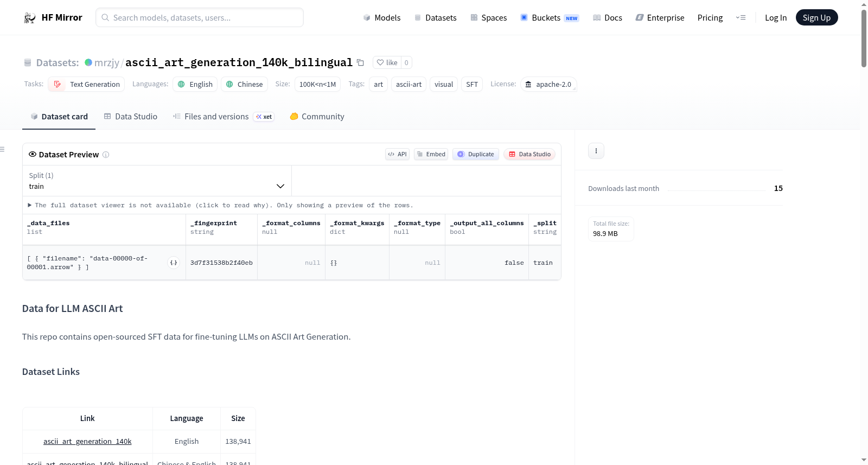Filter by English language tag
Screen dimensions: 868x465
pos(195,84)
